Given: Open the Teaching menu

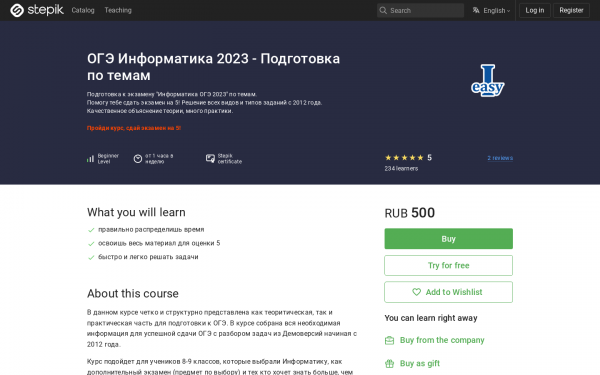Looking at the screenshot, I should (118, 10).
